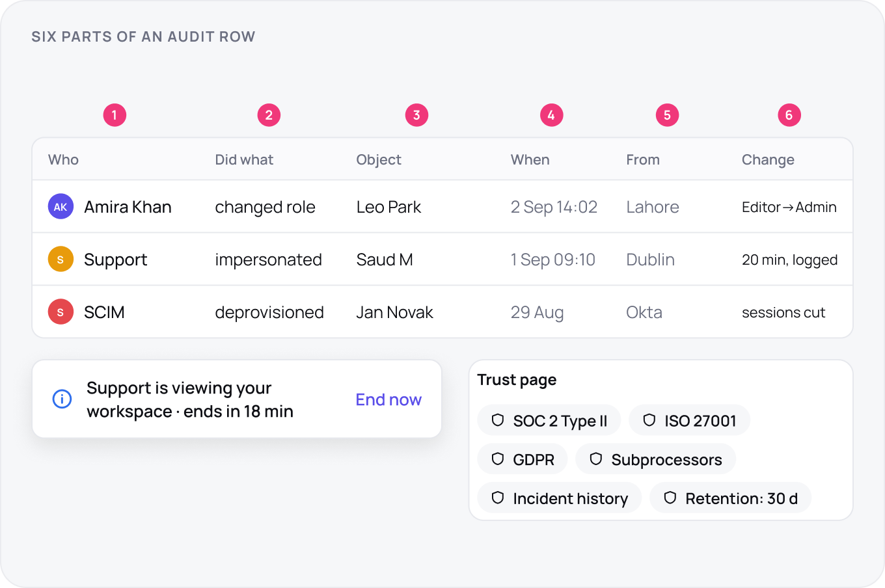Click the shield icon on GDPR
885x588 pixels.
tap(498, 459)
